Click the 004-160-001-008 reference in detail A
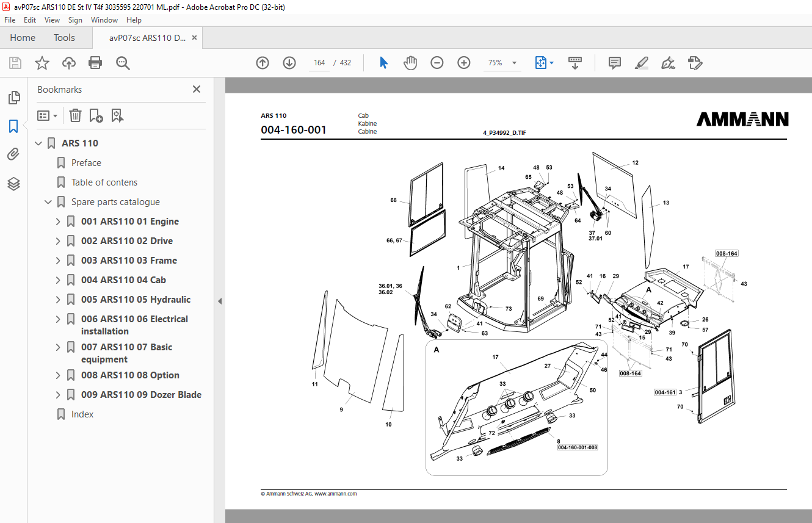Viewport: 812px width, 523px height. [x=577, y=447]
